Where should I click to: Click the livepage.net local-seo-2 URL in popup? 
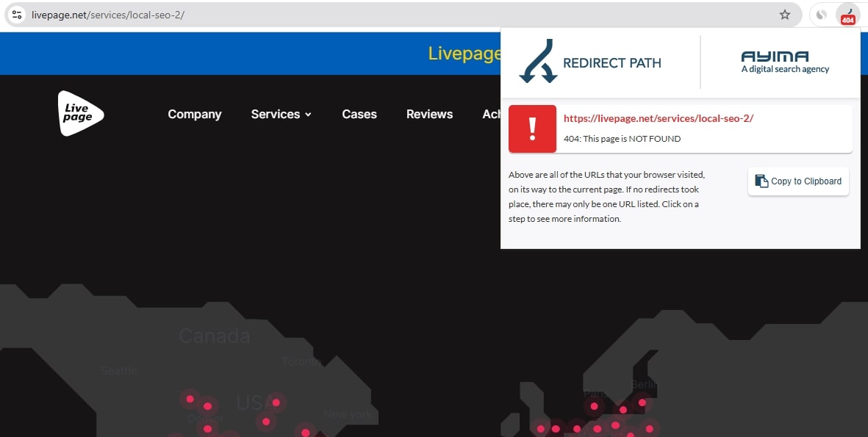pyautogui.click(x=658, y=118)
